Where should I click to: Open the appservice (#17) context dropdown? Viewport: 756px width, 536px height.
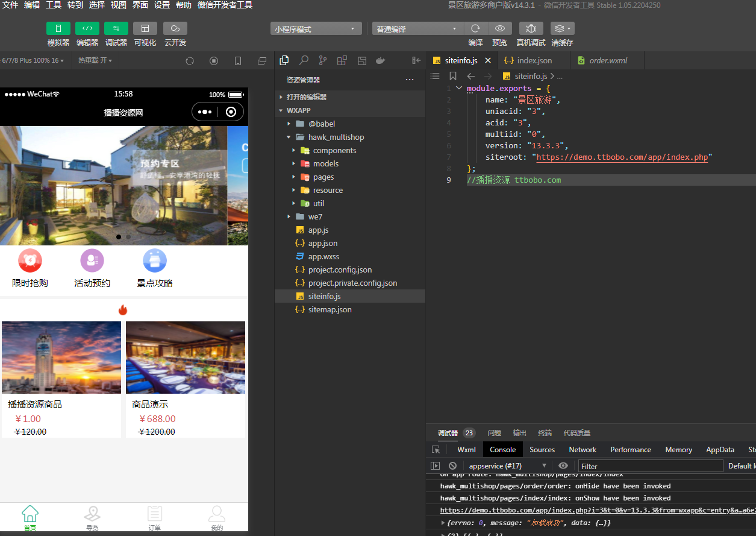point(507,465)
